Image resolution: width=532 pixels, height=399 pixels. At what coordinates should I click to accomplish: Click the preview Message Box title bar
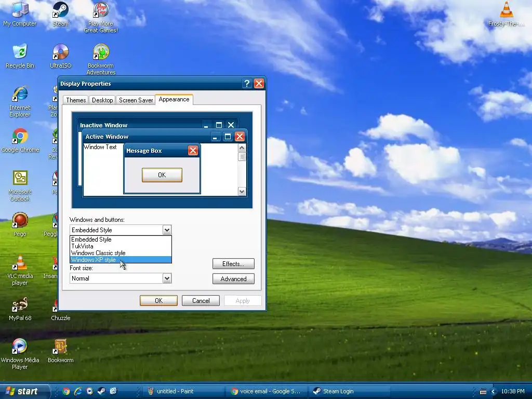click(162, 151)
